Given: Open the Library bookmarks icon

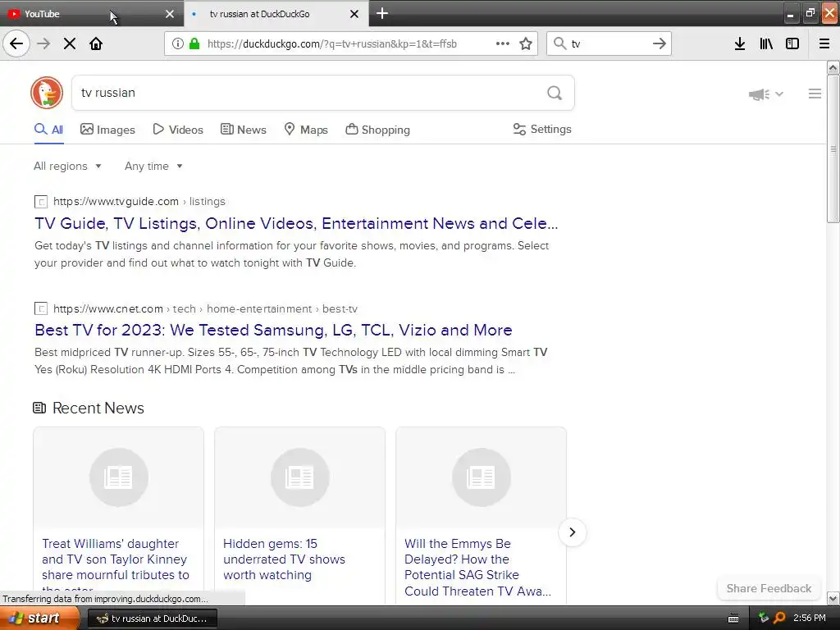Looking at the screenshot, I should click(x=766, y=43).
